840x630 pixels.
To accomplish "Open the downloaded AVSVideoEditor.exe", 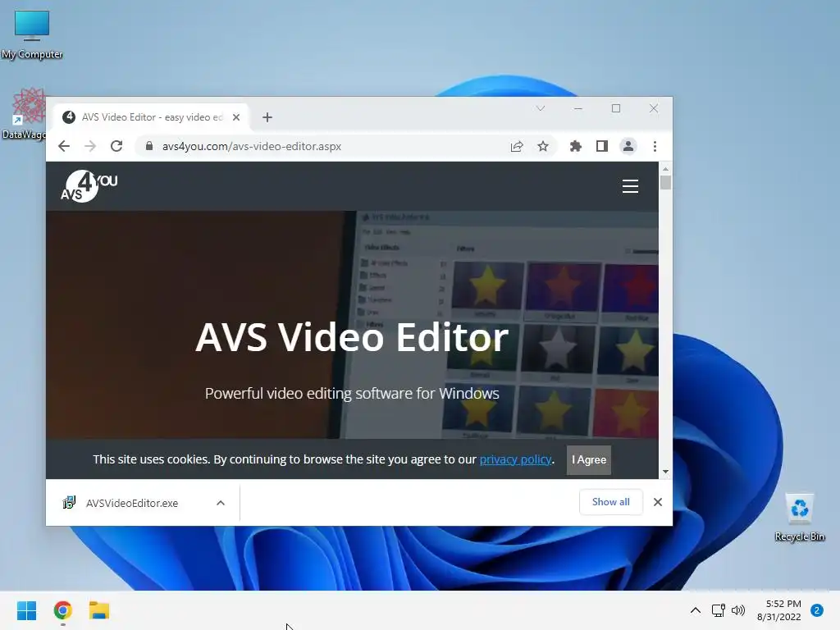I will coord(132,503).
